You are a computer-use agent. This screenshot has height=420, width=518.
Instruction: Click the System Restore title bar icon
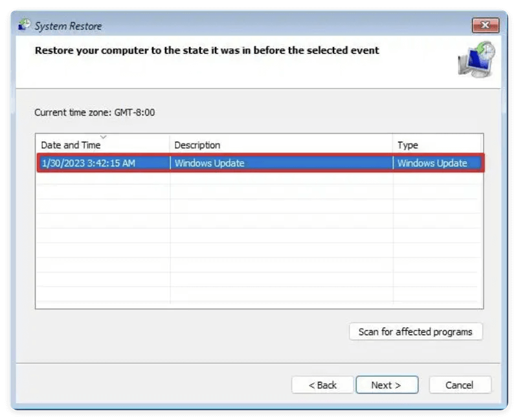(24, 25)
